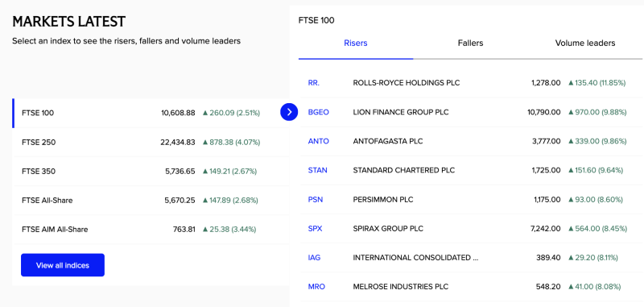Click the Melrose price 548.20
Viewport: 644px width, 307px height.
(548, 287)
